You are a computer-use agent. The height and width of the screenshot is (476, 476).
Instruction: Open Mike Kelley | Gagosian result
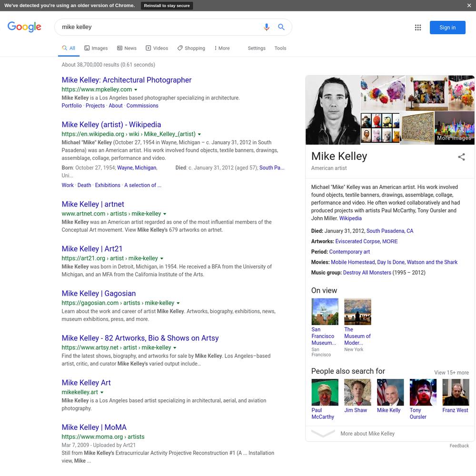click(x=99, y=293)
